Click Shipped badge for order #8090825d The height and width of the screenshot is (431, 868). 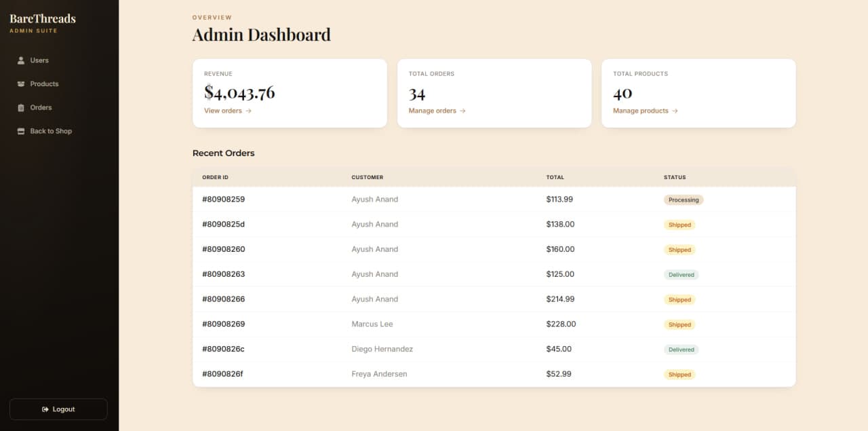point(679,225)
